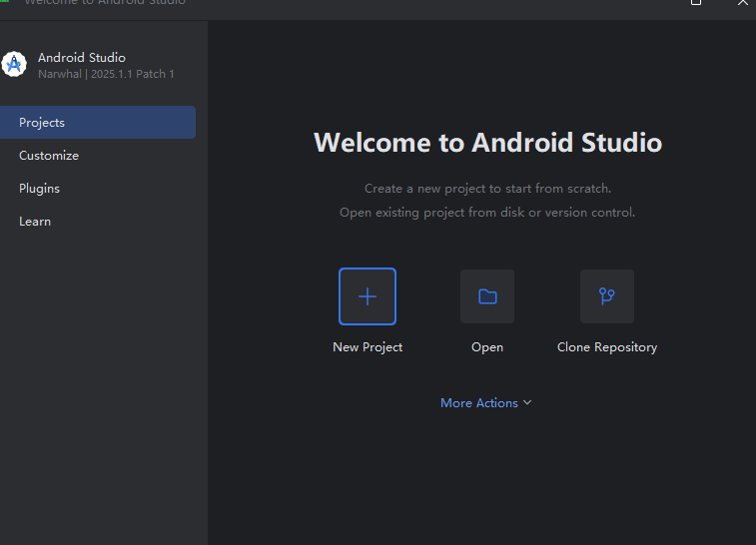Maximize the Welcome window
Image resolution: width=756 pixels, height=545 pixels.
pyautogui.click(x=696, y=2)
